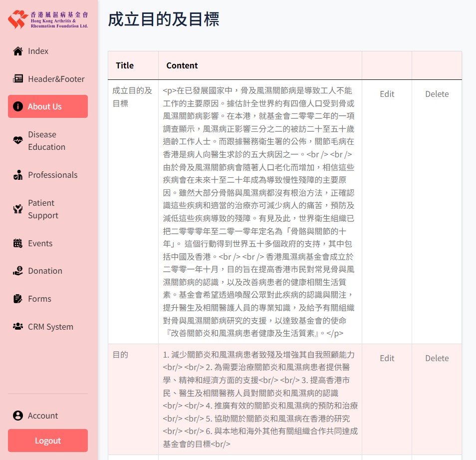
Task: Click the CRM System users icon
Action: point(18,327)
